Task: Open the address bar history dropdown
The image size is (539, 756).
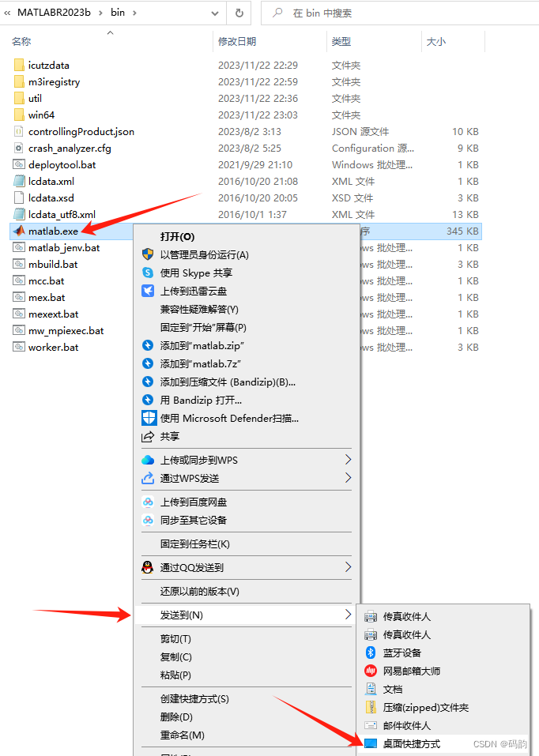Action: [215, 13]
